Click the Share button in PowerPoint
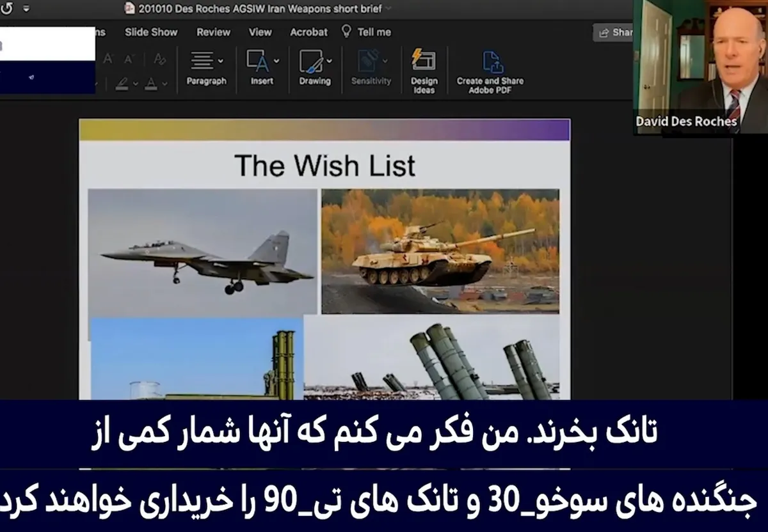 point(613,32)
